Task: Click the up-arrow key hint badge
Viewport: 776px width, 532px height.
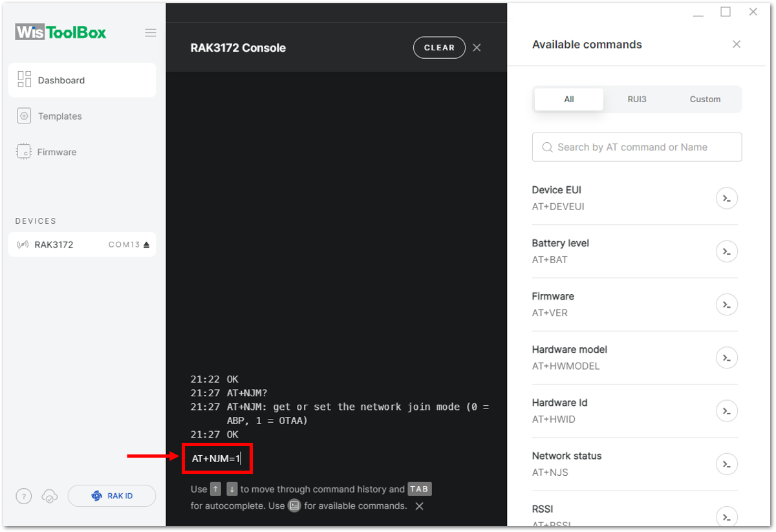Action: tap(215, 489)
